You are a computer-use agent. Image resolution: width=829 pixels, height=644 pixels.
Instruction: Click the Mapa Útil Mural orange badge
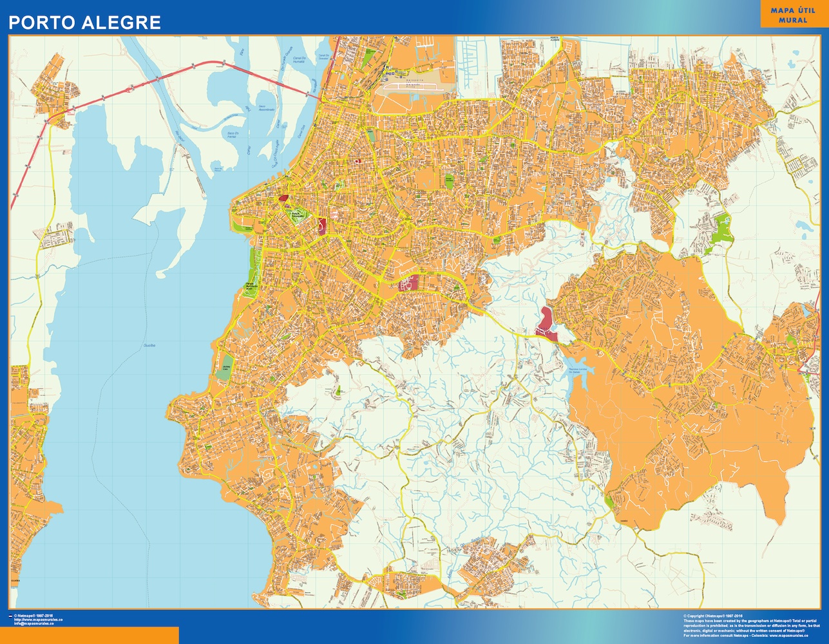tap(793, 15)
